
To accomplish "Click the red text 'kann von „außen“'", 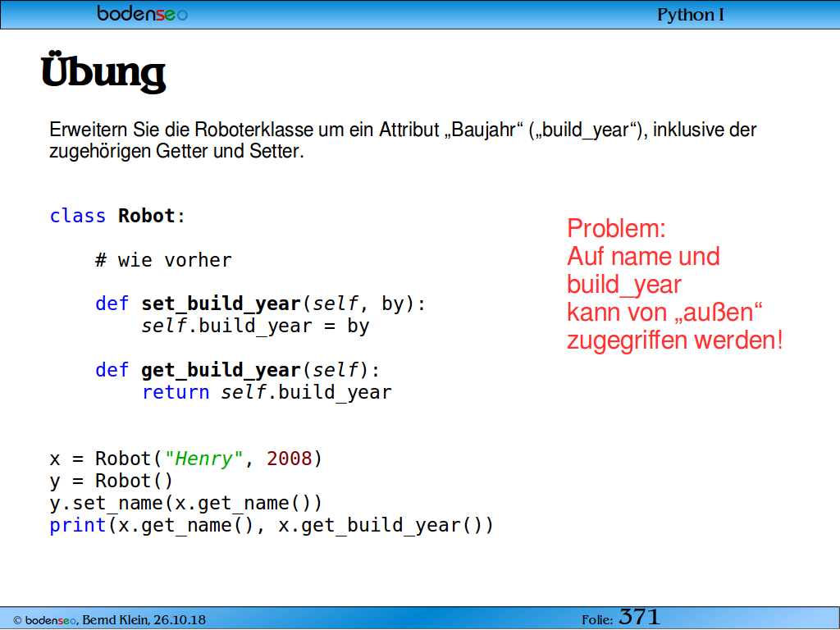I will 664,313.
